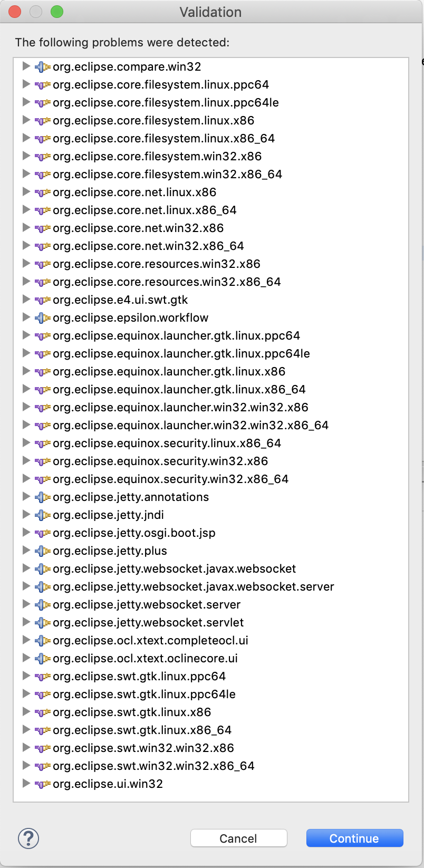This screenshot has height=868, width=424.
Task: Expand the org.eclipse.core.filesystem.linux.ppc64 entry
Action: [x=26, y=84]
